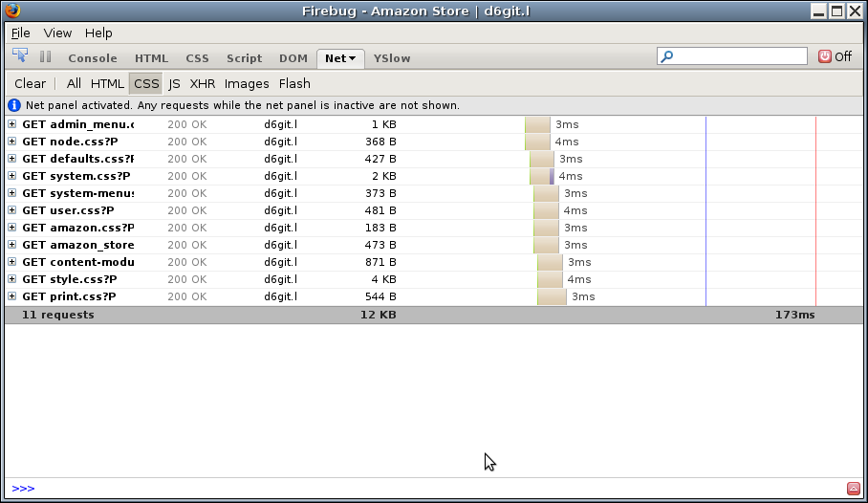Click the 4 KB size cell
The width and height of the screenshot is (868, 503).
pyautogui.click(x=383, y=279)
